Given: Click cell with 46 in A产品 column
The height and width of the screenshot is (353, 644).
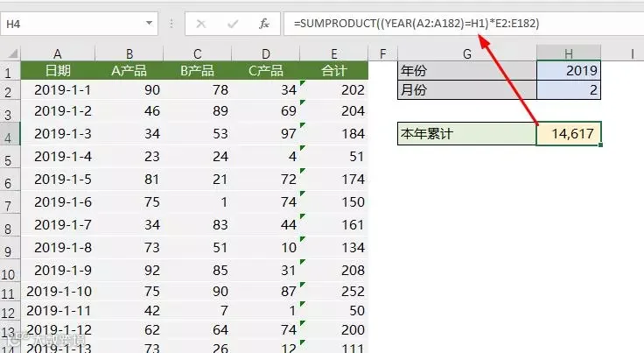Looking at the screenshot, I should pos(129,111).
